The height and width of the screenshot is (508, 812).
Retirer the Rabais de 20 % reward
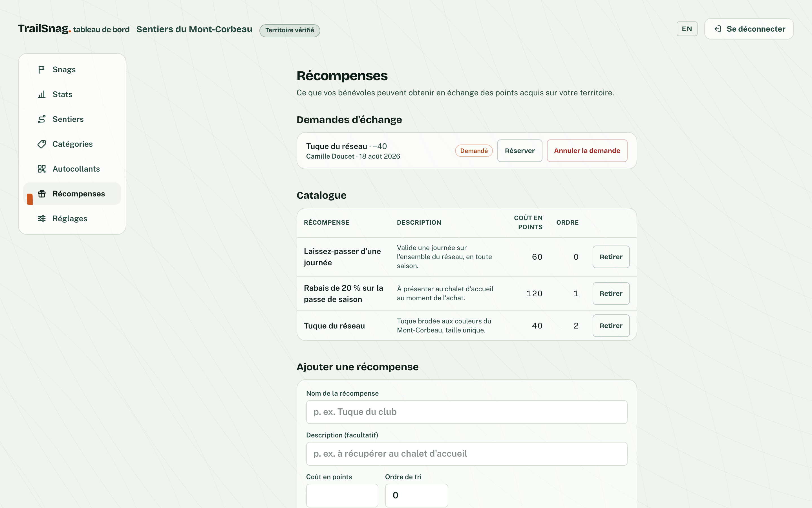point(611,293)
